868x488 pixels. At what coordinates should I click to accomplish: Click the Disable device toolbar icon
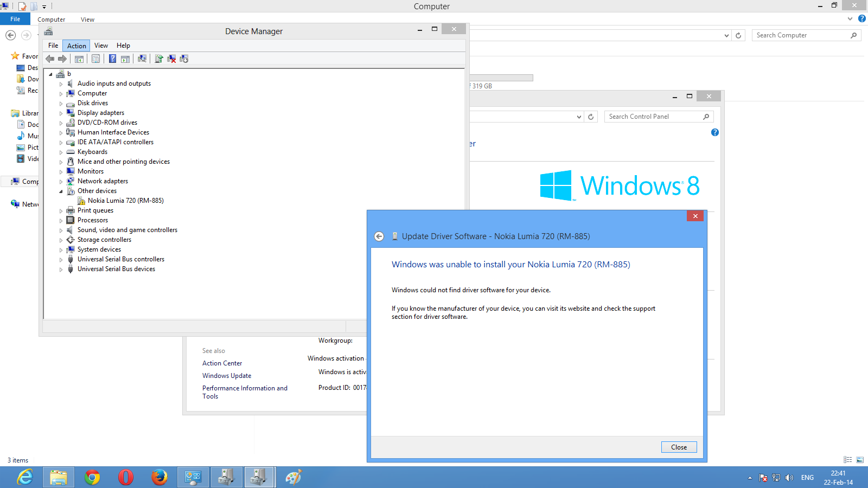(184, 59)
